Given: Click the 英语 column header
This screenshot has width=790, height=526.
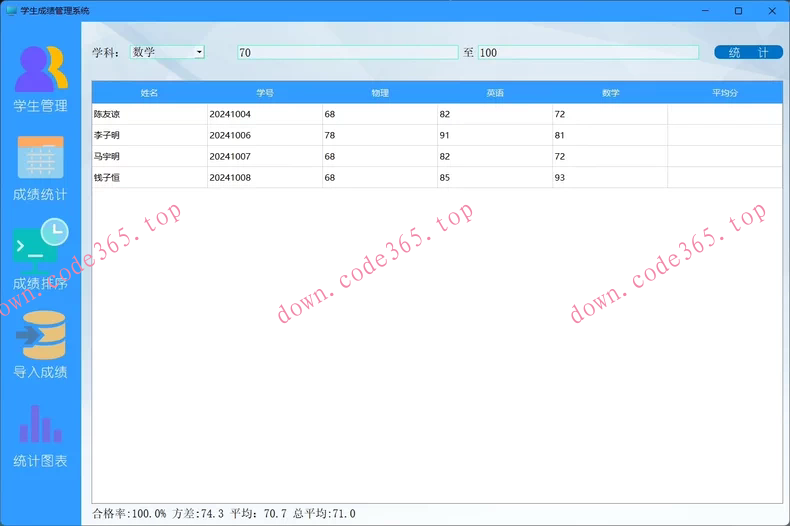Looking at the screenshot, I should click(x=495, y=93).
